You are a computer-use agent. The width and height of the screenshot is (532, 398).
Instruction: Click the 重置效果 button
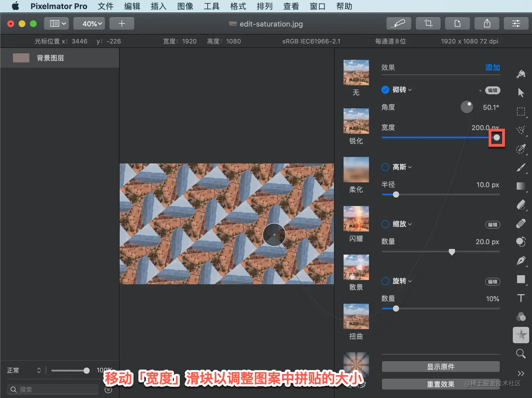[x=441, y=384]
